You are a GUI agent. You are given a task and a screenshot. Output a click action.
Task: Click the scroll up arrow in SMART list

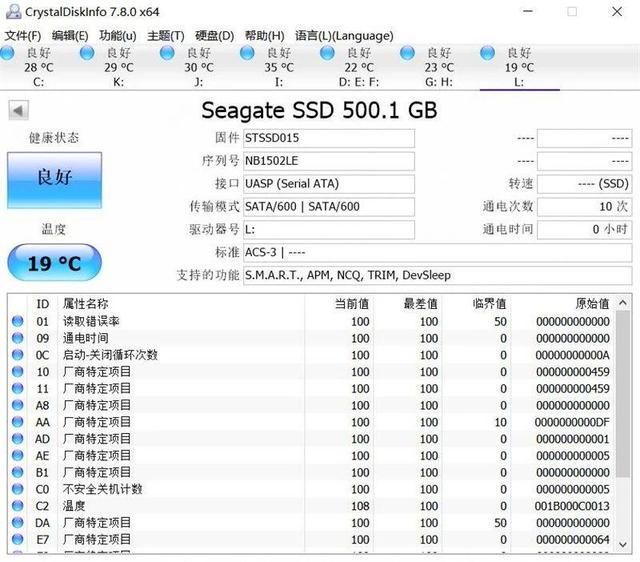(623, 303)
